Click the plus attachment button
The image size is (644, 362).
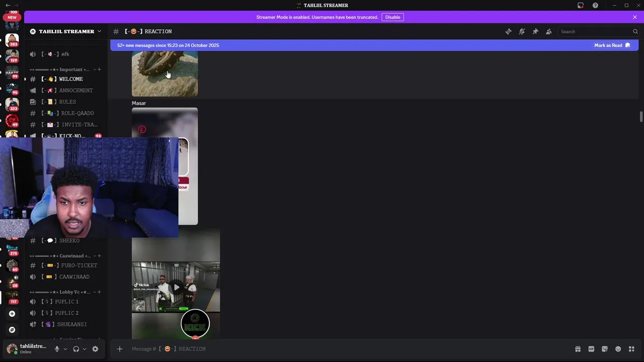click(120, 349)
